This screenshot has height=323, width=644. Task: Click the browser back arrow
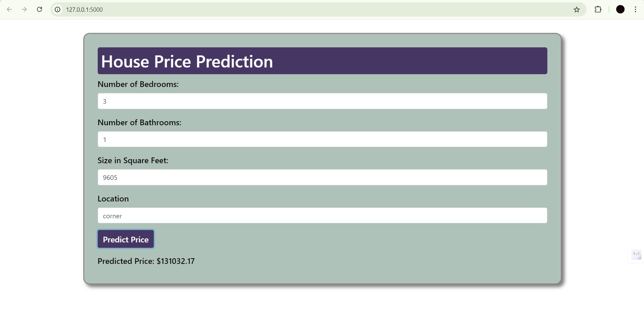(x=9, y=9)
